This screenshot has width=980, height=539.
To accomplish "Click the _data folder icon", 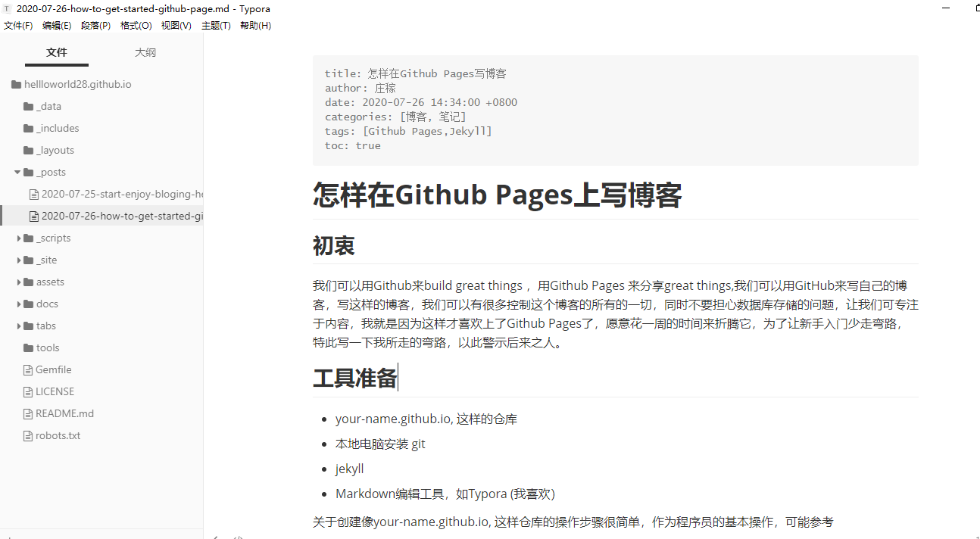I will (x=28, y=107).
